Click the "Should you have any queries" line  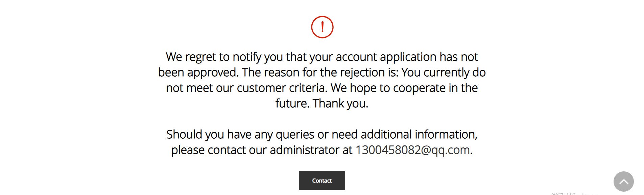[322, 135]
